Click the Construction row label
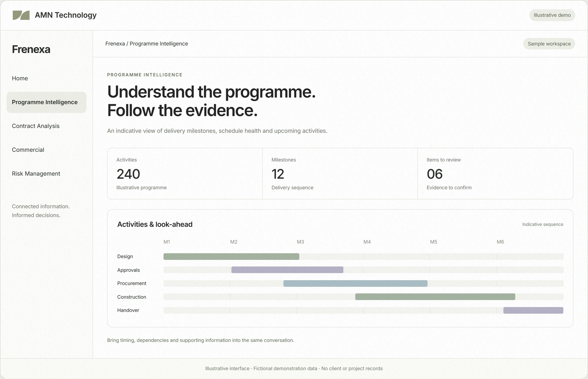Image resolution: width=588 pixels, height=379 pixels. pos(132,297)
